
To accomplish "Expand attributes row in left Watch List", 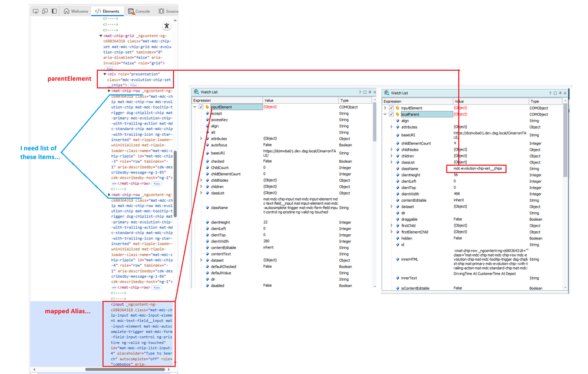I will [x=201, y=139].
